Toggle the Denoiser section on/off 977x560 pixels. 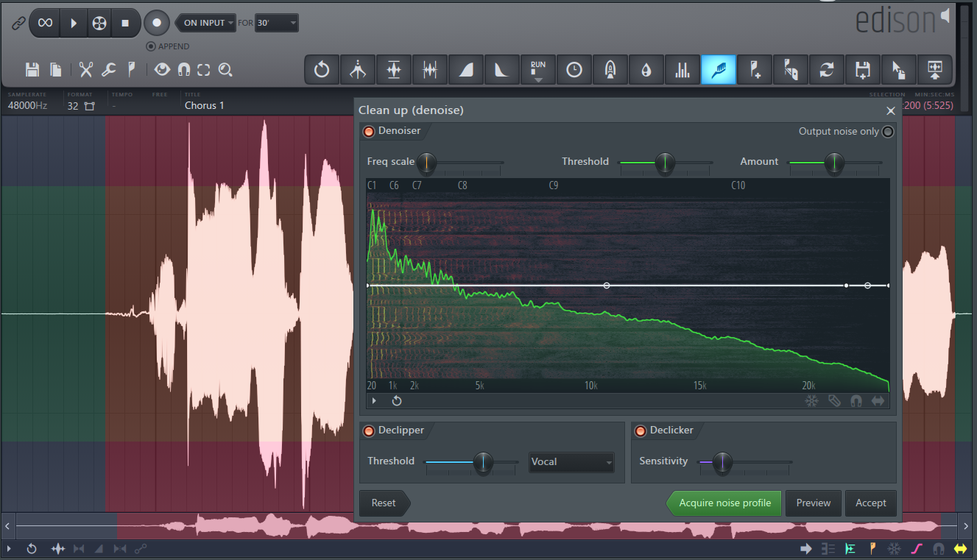[368, 131]
